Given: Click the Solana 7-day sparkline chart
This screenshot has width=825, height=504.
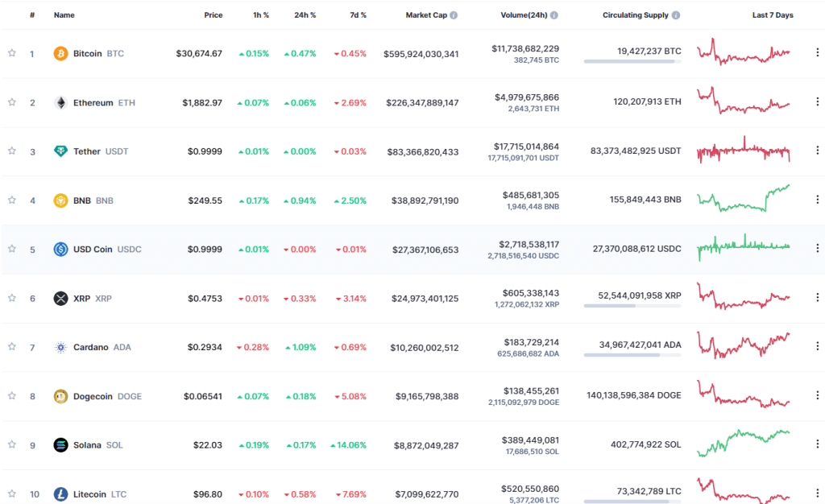Looking at the screenshot, I should click(744, 444).
